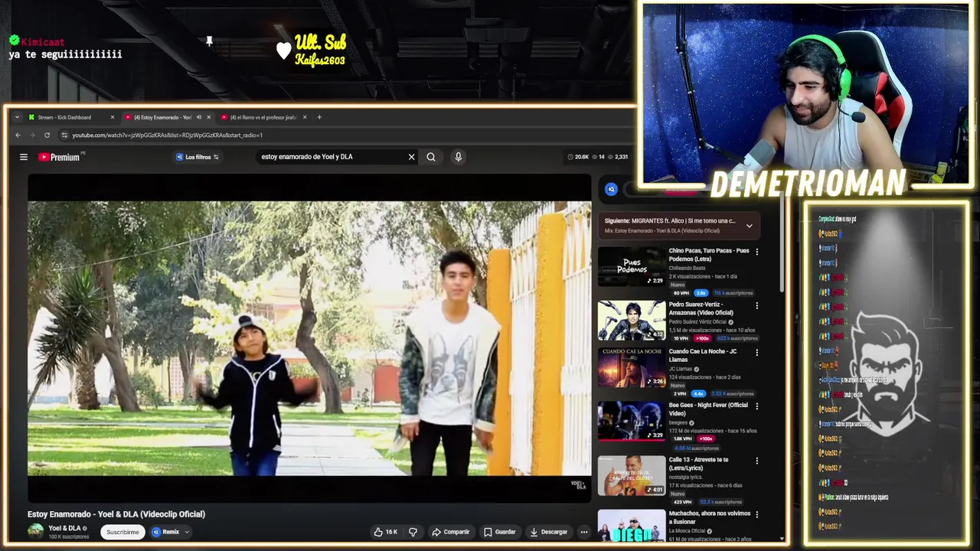Click the Descargar download button
The width and height of the screenshot is (980, 551).
[549, 532]
